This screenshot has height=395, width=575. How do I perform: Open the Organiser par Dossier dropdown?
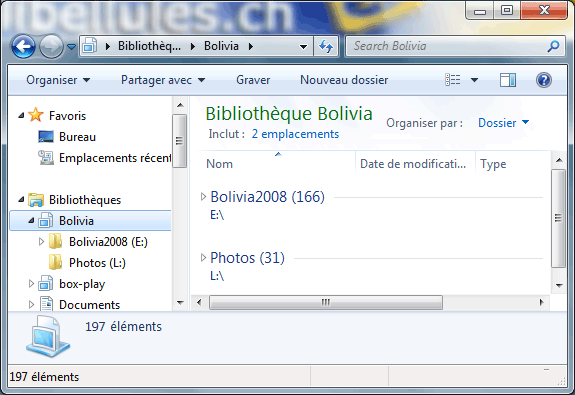click(x=503, y=122)
